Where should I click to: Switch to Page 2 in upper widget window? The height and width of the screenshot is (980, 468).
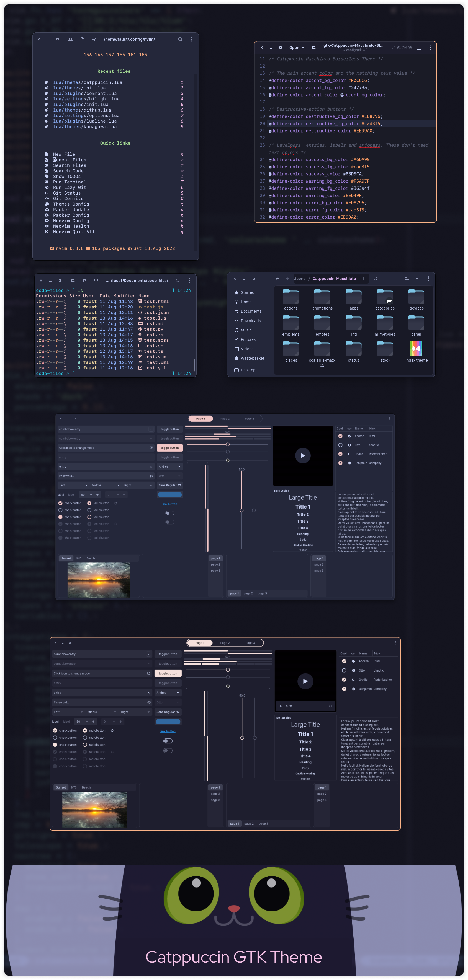point(225,418)
